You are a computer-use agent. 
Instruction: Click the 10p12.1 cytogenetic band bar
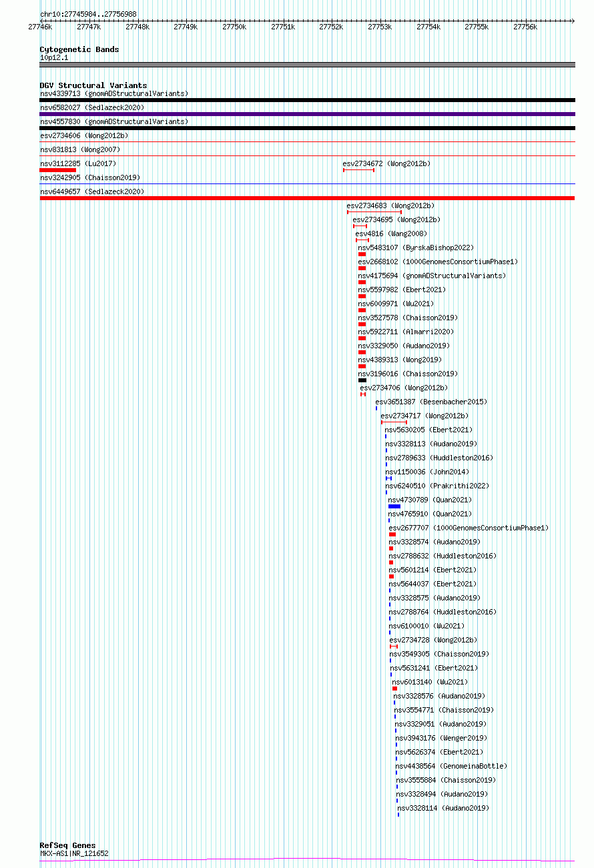click(307, 65)
